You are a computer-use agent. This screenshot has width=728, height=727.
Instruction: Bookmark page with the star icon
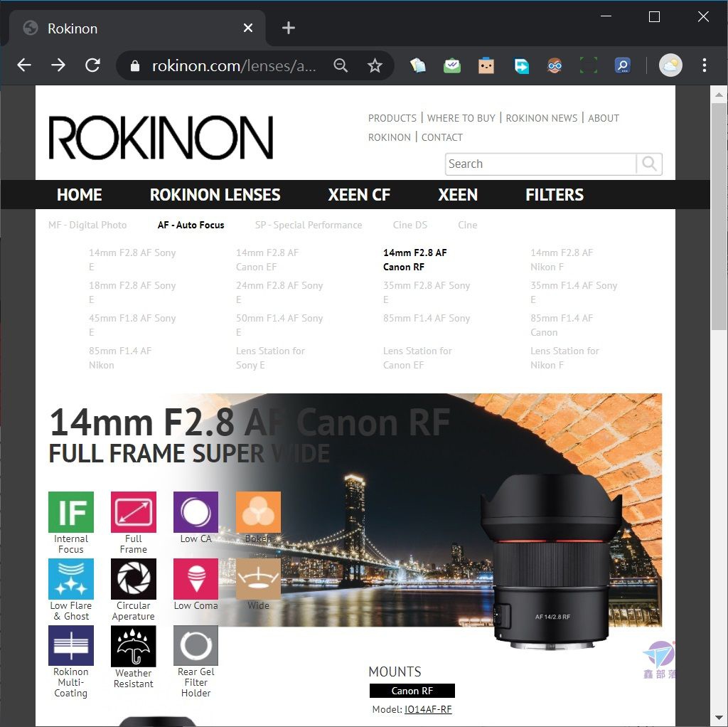click(x=375, y=65)
